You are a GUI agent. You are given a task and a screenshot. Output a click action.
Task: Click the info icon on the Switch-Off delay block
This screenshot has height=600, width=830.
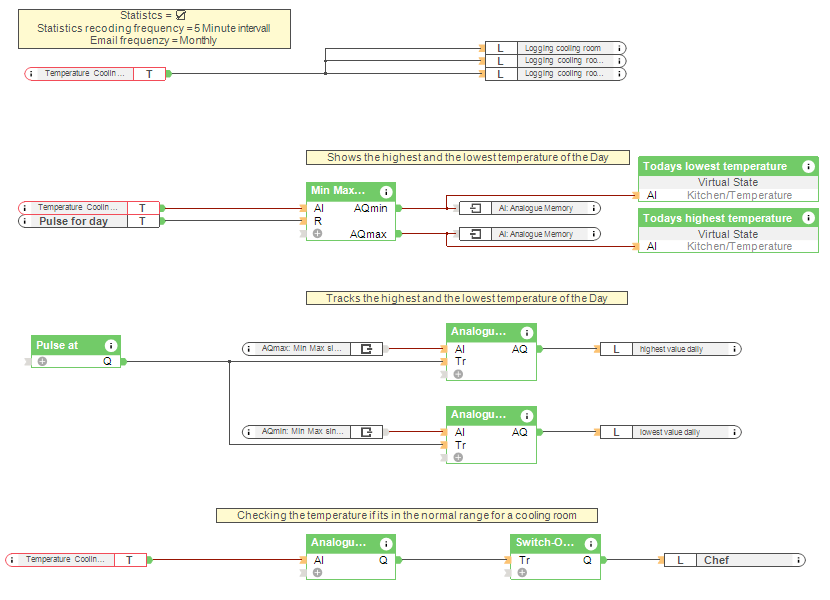591,543
